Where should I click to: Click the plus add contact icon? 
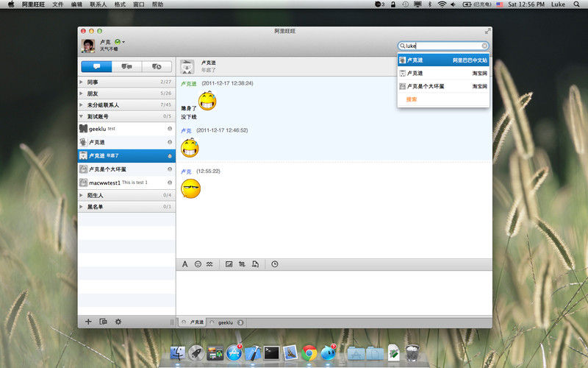point(88,322)
